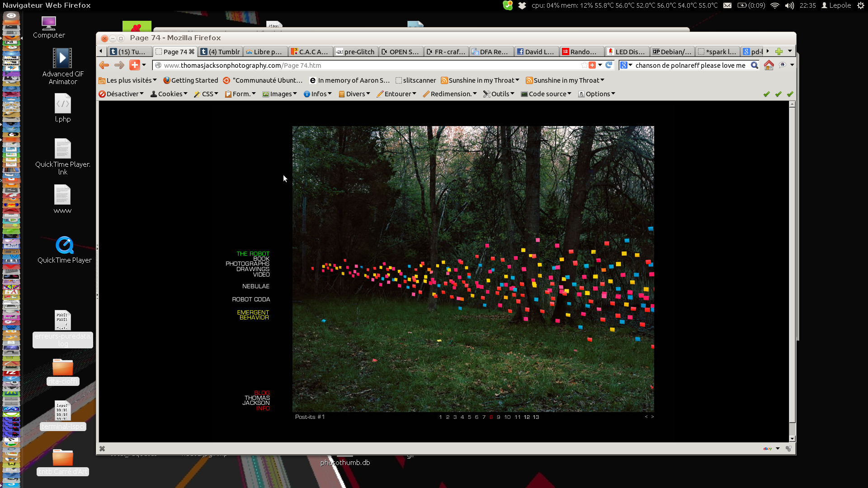The height and width of the screenshot is (488, 868).
Task: Click the reload page icon
Action: click(609, 65)
